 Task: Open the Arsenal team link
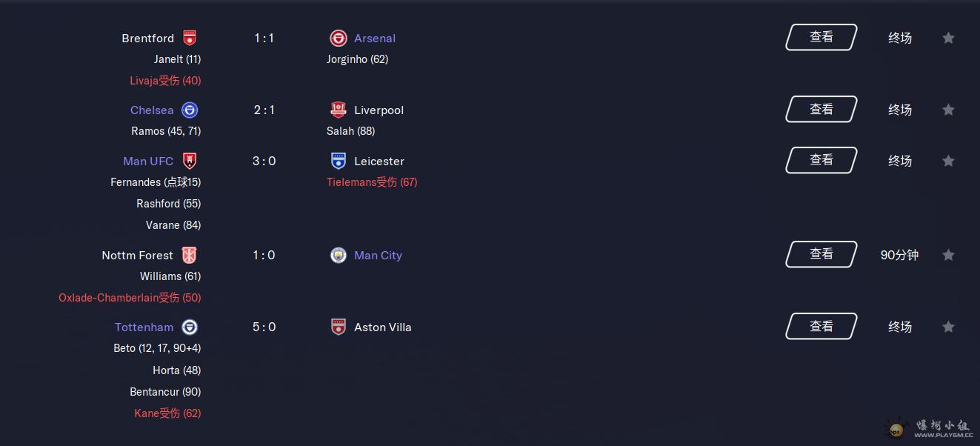pos(375,39)
